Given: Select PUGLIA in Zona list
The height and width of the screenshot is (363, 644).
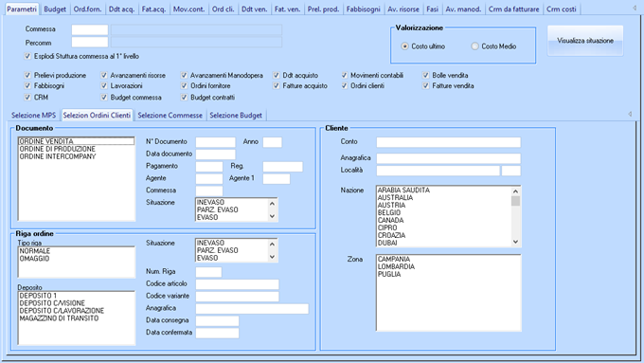Looking at the screenshot, I should (x=449, y=274).
